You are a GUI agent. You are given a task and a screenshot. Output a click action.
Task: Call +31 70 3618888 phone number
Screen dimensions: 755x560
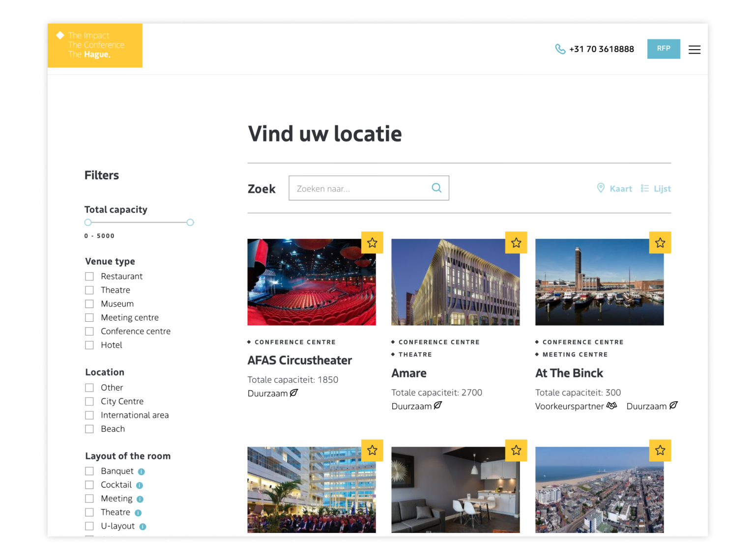pyautogui.click(x=601, y=49)
